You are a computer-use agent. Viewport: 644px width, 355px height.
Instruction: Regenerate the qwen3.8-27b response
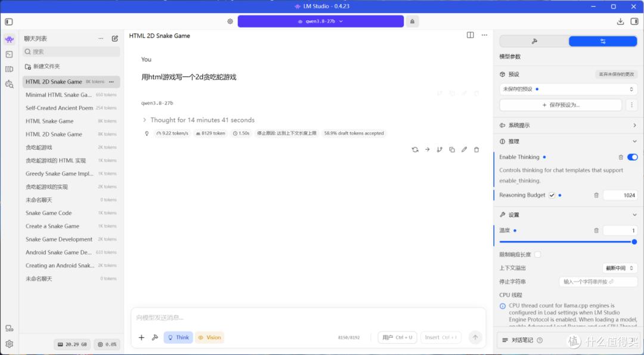coord(415,150)
